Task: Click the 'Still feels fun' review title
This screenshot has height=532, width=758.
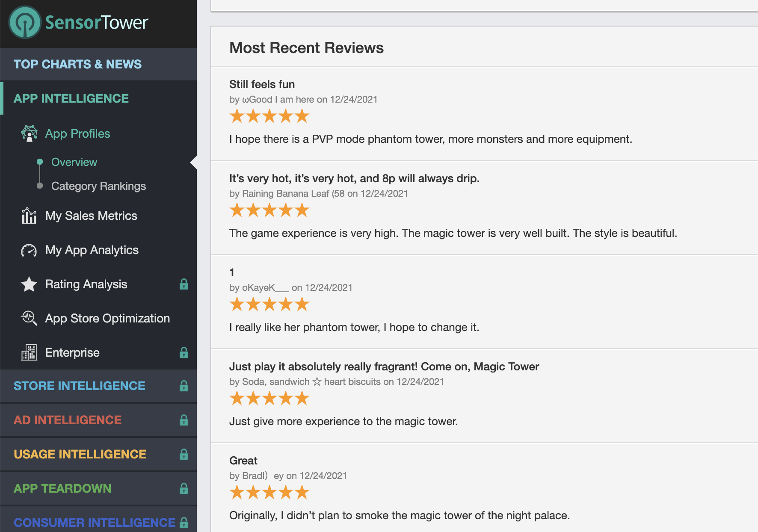Action: pyautogui.click(x=262, y=84)
